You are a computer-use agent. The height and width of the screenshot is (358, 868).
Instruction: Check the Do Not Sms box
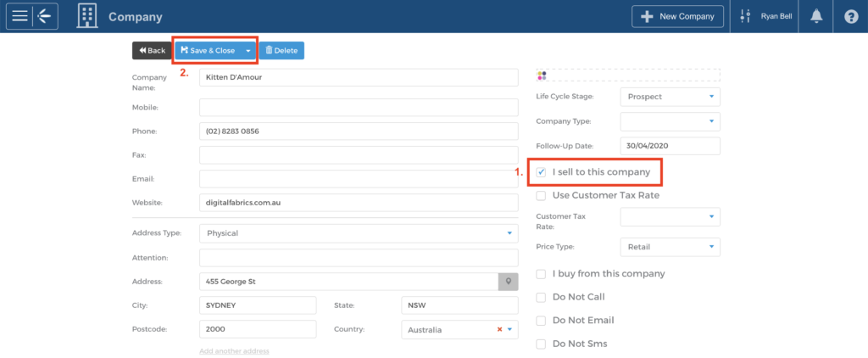pyautogui.click(x=542, y=344)
